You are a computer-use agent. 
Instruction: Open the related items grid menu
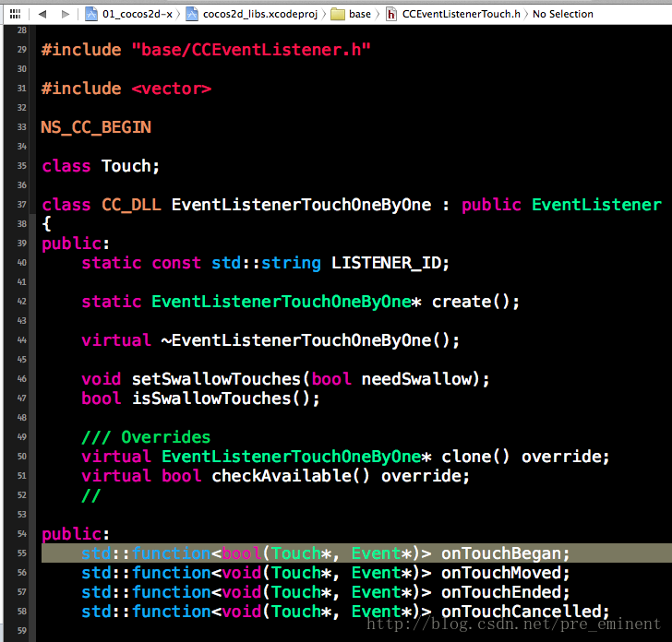click(x=15, y=14)
